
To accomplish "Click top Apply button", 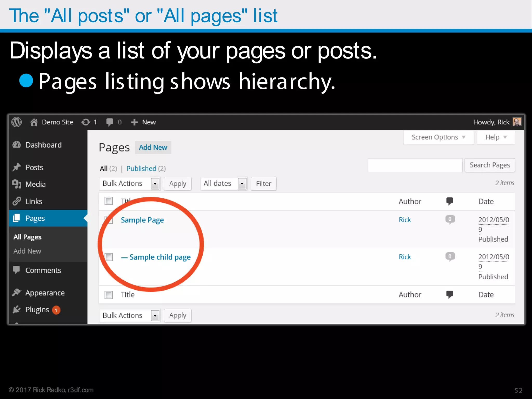I will pos(178,184).
